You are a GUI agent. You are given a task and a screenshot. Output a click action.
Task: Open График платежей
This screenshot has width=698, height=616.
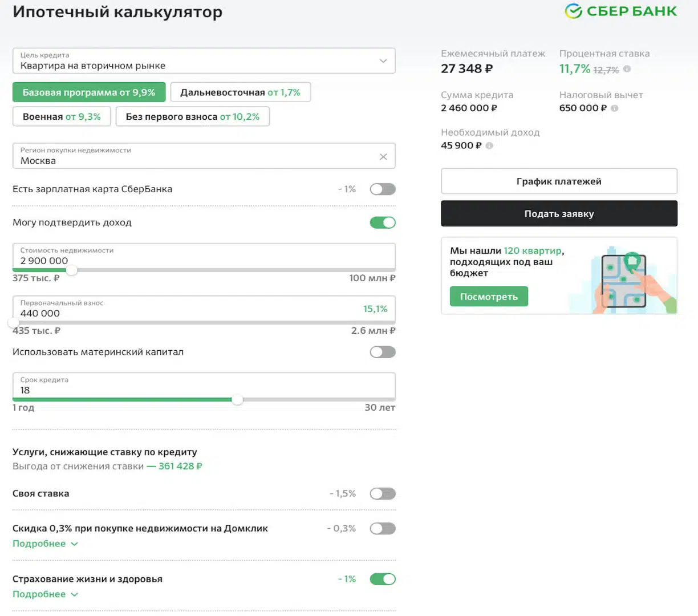click(x=559, y=181)
